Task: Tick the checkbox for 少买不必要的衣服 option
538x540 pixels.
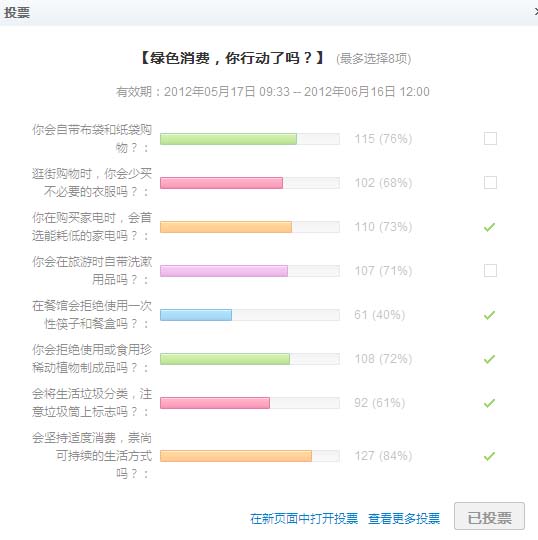Action: tap(490, 183)
